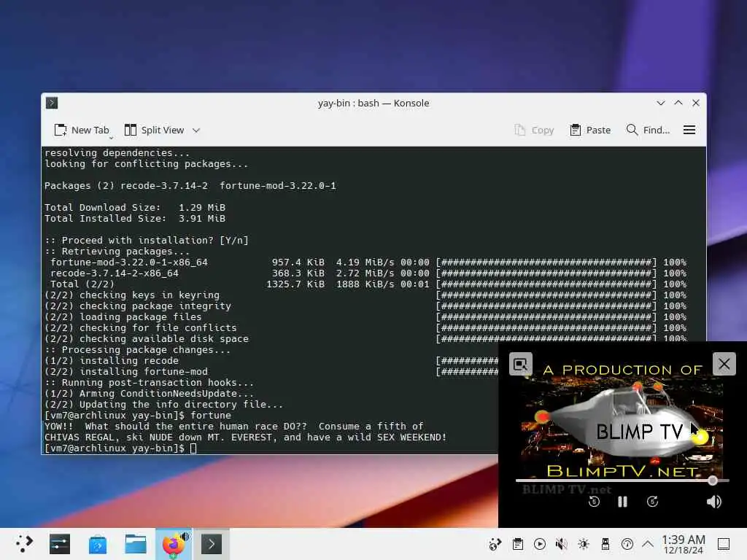
Task: Click the Copy button in Konsole toolbar
Action: (534, 130)
